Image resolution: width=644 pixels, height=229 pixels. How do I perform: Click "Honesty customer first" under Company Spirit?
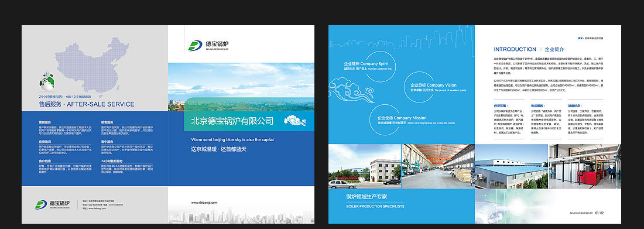(380, 69)
